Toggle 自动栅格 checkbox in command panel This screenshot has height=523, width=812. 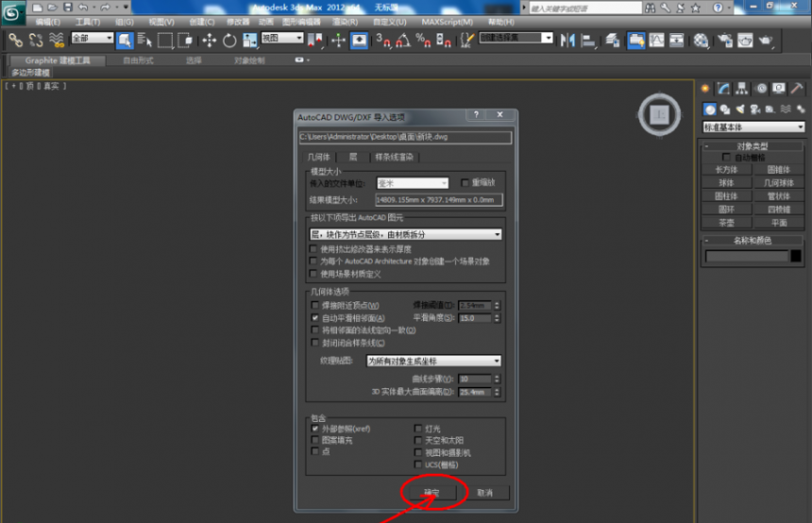(726, 157)
